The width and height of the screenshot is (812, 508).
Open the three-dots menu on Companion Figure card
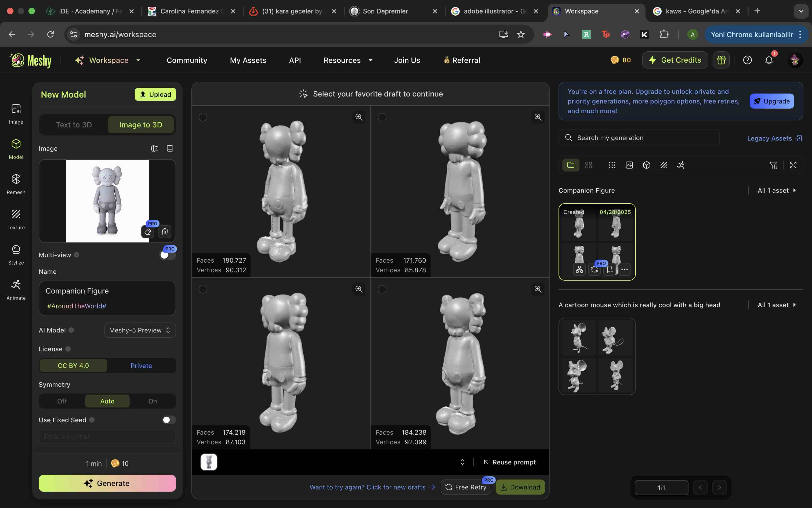(x=624, y=269)
